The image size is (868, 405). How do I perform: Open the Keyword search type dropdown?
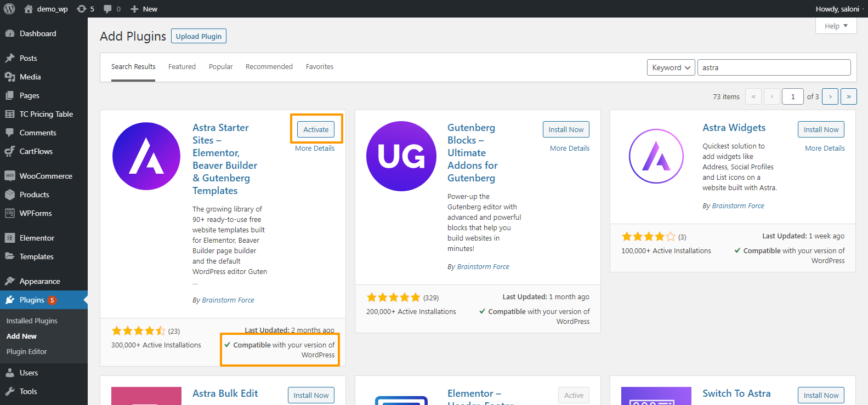[671, 67]
